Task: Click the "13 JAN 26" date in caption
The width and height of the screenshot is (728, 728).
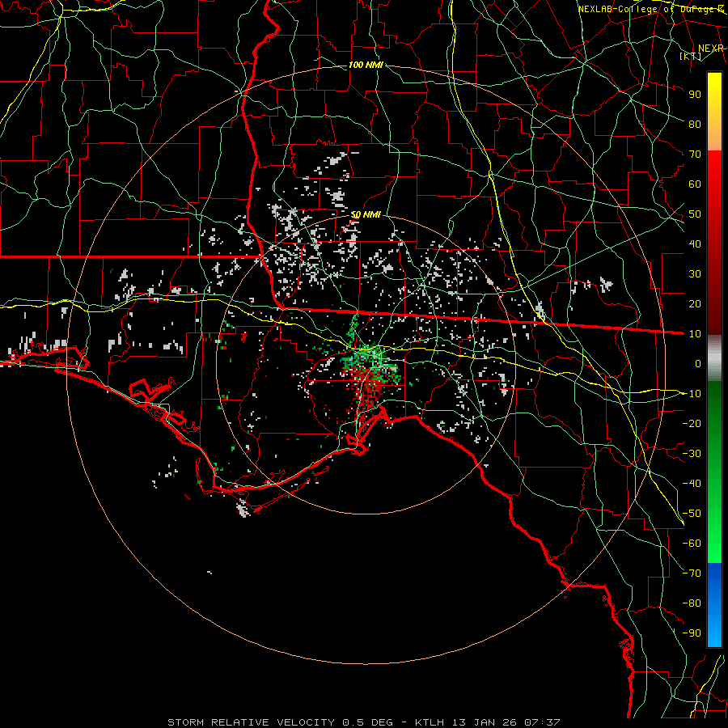Action: [484, 722]
